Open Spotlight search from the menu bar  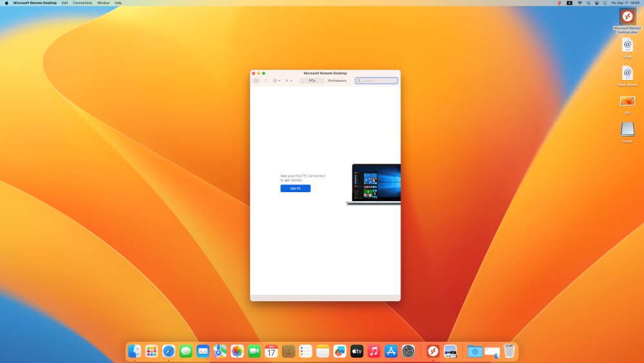tap(588, 3)
